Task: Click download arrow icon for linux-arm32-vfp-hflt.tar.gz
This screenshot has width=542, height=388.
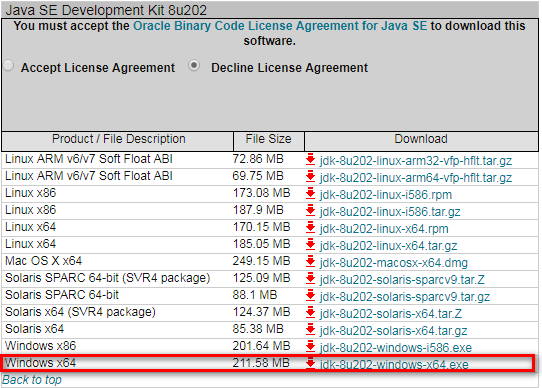Action: click(310, 160)
